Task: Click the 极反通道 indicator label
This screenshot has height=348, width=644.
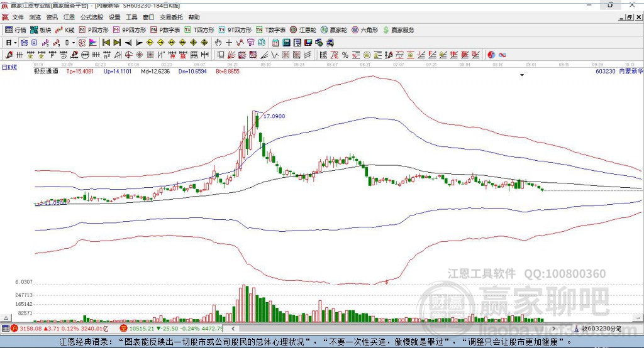Action: [46, 72]
